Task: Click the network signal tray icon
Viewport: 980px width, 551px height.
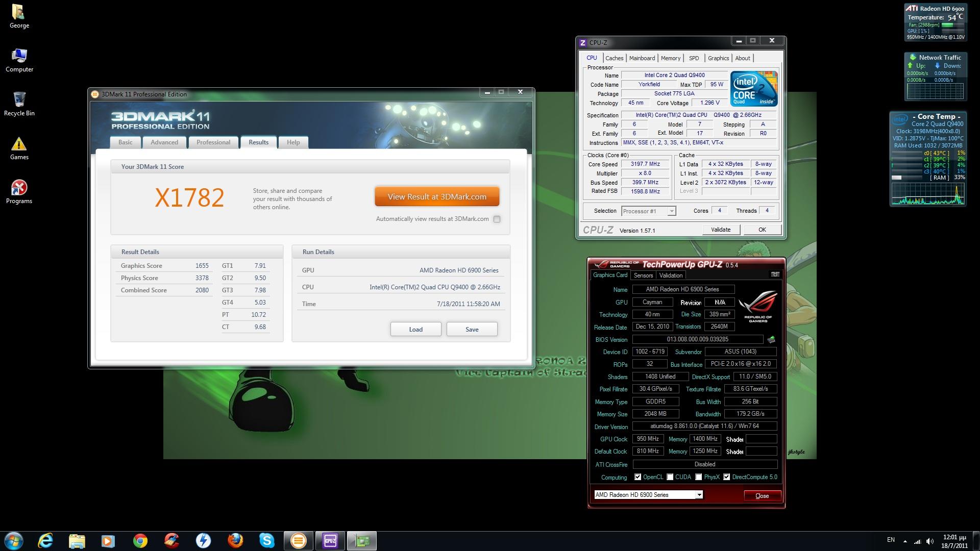Action: coord(917,541)
